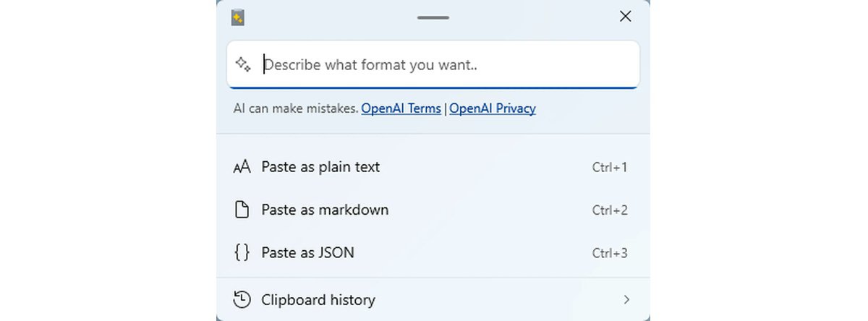Click the Advanced Paste app icon
This screenshot has width=868, height=321.
[237, 17]
